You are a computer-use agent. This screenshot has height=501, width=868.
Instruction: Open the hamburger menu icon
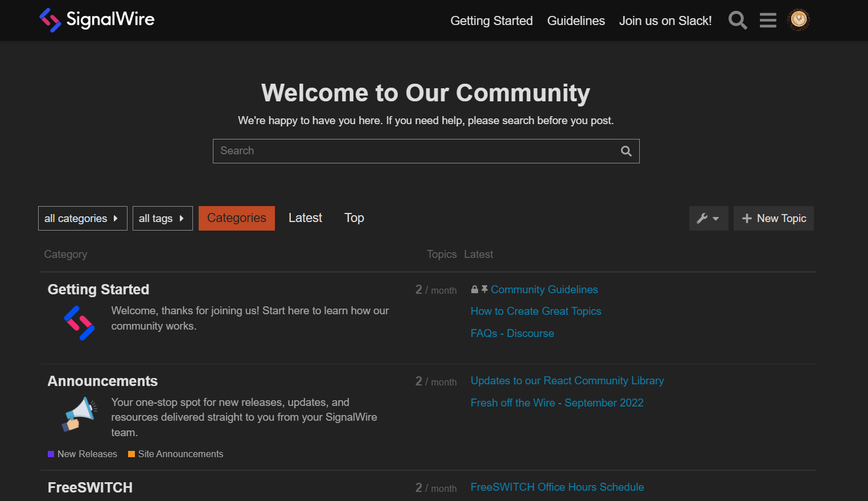click(x=768, y=20)
